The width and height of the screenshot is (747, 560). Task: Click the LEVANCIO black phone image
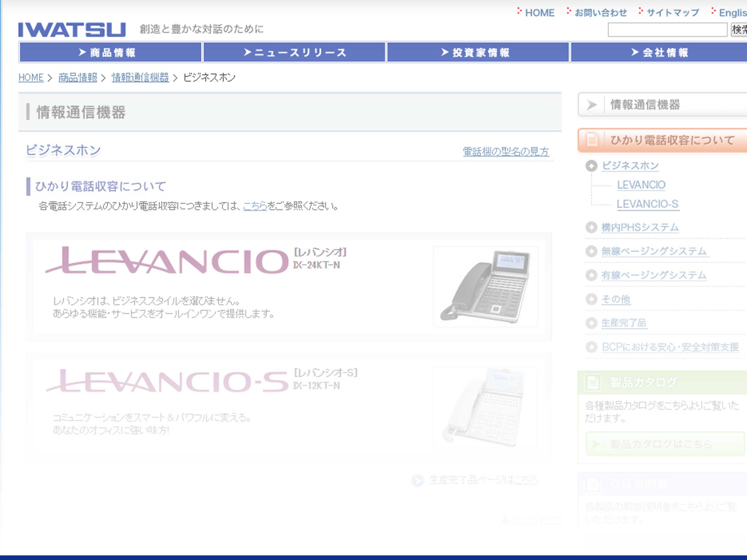coord(485,286)
